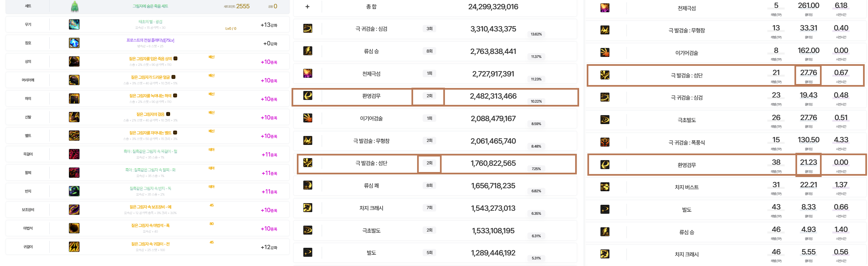868x266 pixels.
Task: Open the 짙은 그림자를 입은 죽음 상의 item link
Action: (150, 59)
